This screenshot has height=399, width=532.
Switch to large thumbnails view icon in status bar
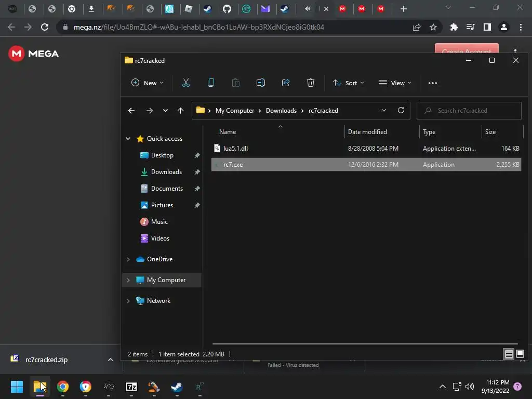(520, 354)
